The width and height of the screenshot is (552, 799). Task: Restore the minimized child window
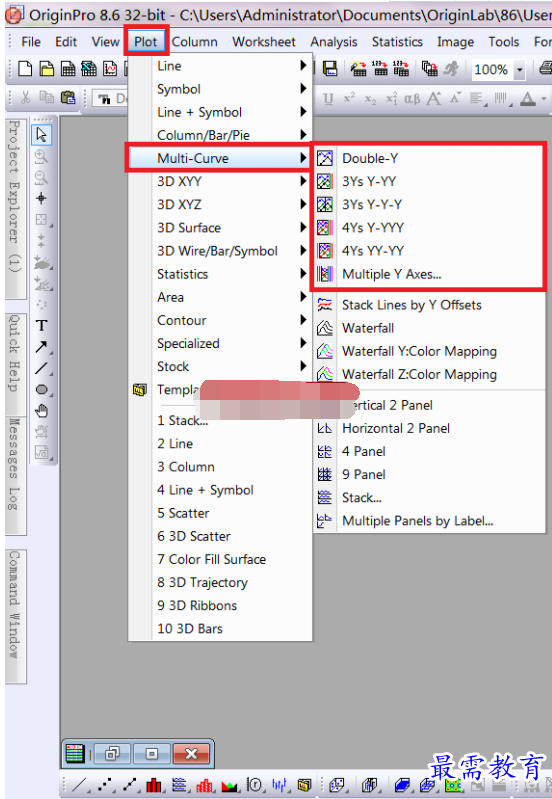[x=112, y=753]
